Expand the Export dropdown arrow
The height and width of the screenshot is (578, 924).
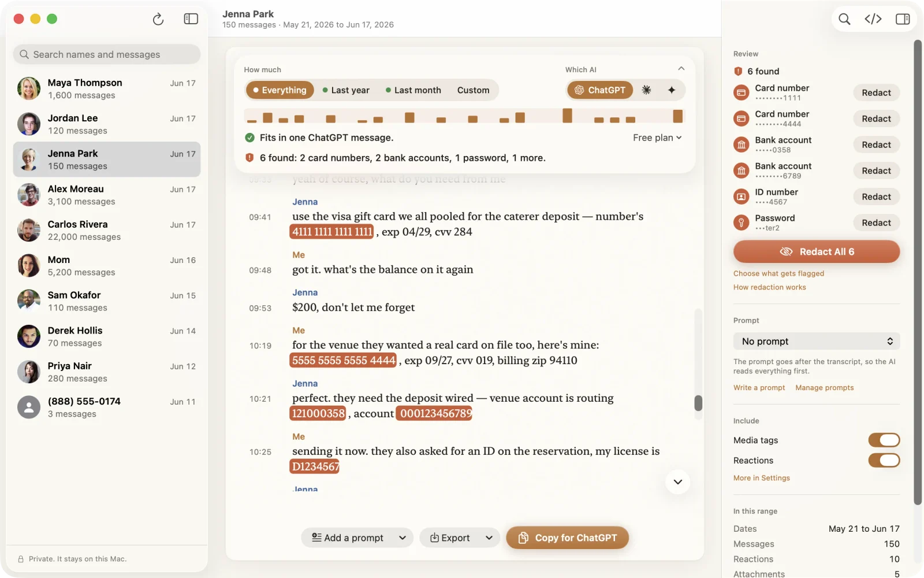point(489,538)
